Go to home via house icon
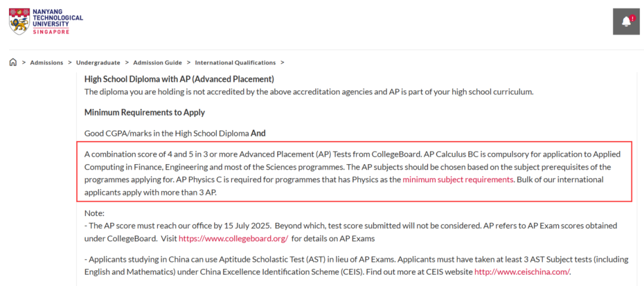 [x=13, y=63]
